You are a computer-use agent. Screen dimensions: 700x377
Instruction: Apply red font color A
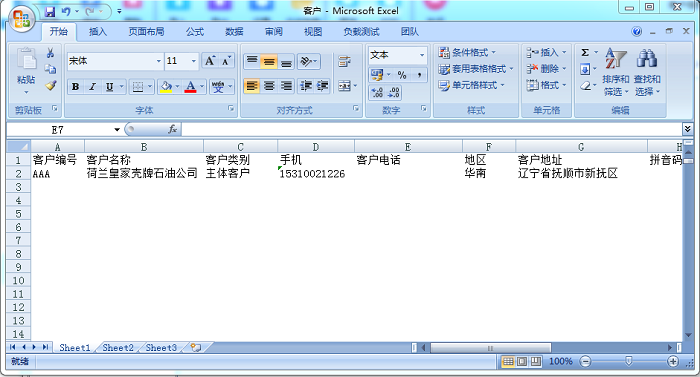coord(191,87)
